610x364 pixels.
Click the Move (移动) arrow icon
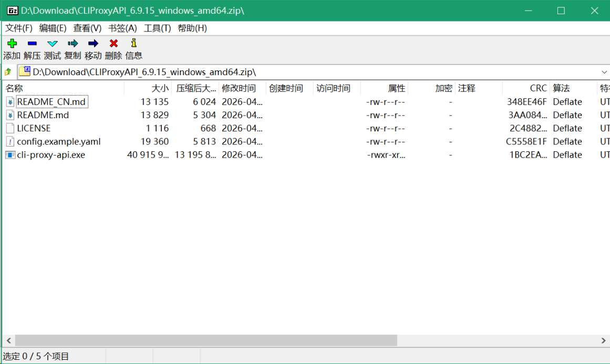coord(93,44)
